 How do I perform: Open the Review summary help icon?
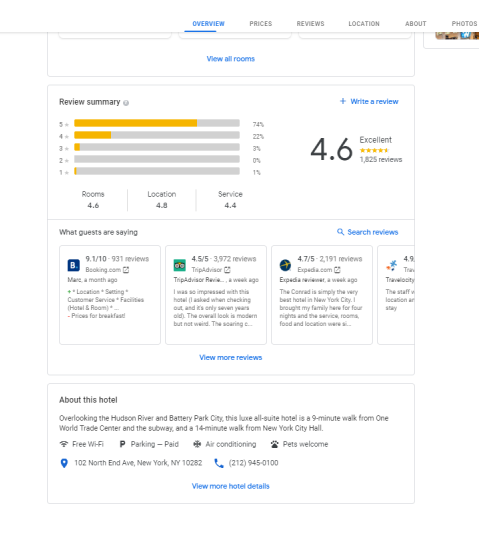[x=126, y=103]
